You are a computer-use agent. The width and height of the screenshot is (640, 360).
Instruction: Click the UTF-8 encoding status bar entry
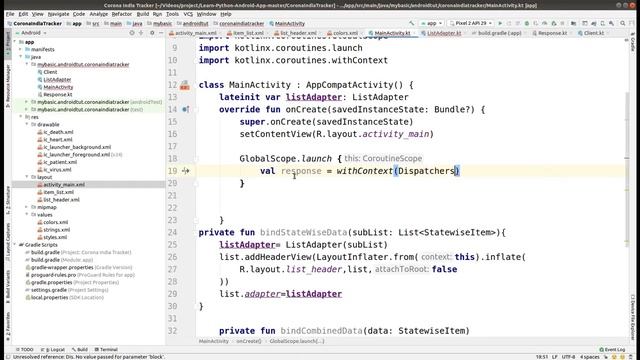(568, 357)
